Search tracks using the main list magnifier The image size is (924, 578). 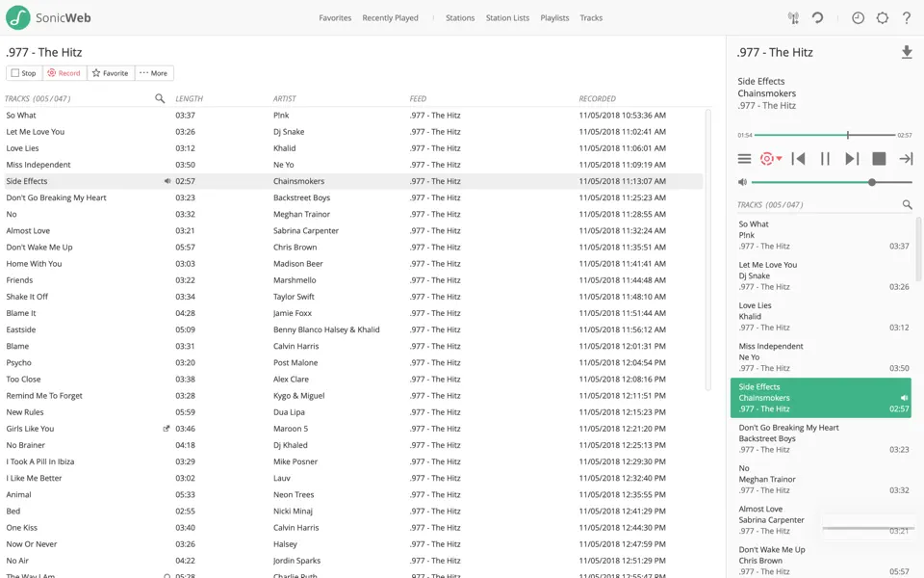pyautogui.click(x=160, y=98)
